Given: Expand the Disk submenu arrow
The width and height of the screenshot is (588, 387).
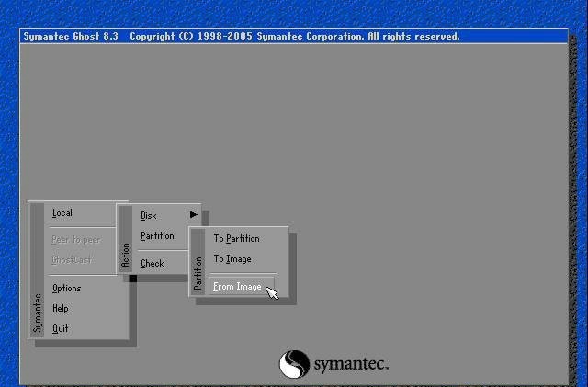Looking at the screenshot, I should point(194,215).
